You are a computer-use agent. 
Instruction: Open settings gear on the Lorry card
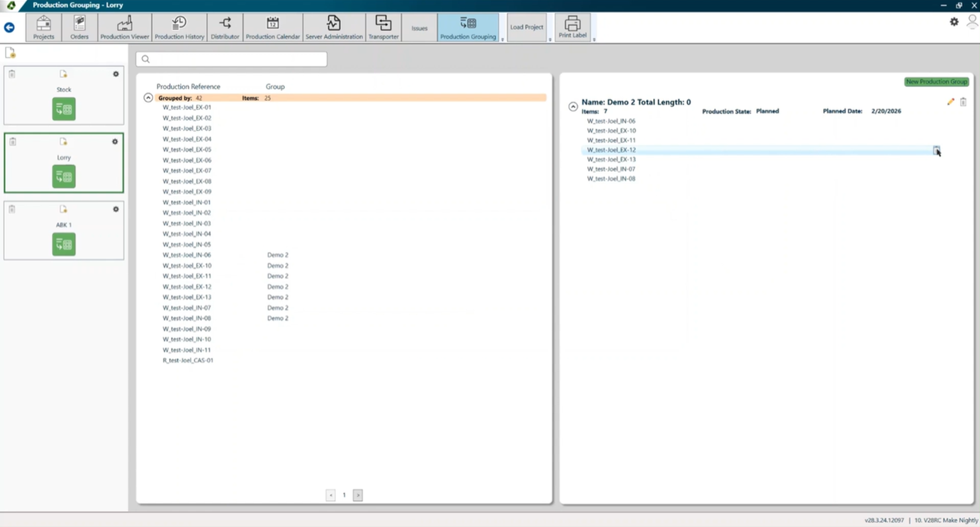115,142
